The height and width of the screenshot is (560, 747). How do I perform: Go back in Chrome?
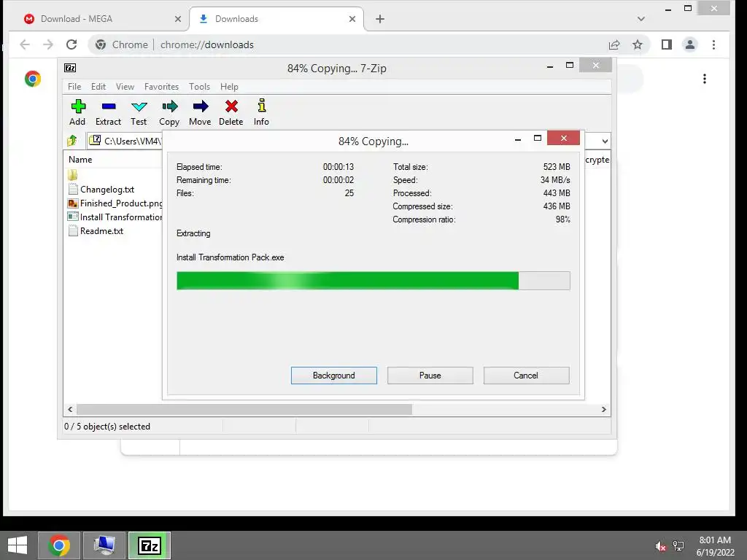pyautogui.click(x=25, y=44)
